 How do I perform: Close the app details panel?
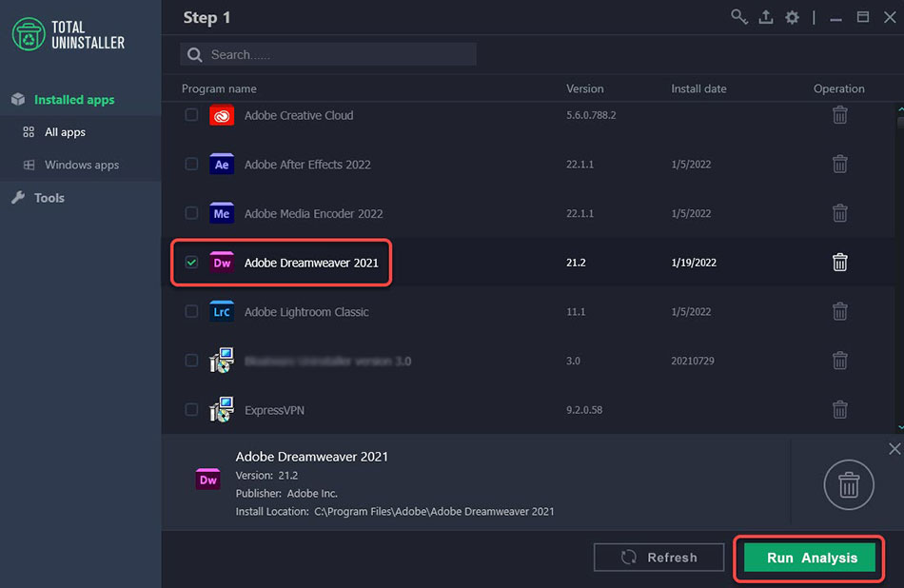tap(894, 448)
